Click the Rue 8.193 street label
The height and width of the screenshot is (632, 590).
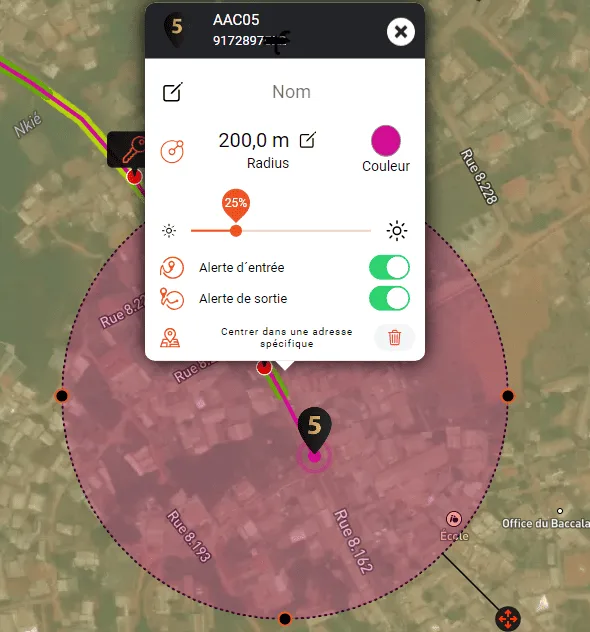pyautogui.click(x=189, y=536)
